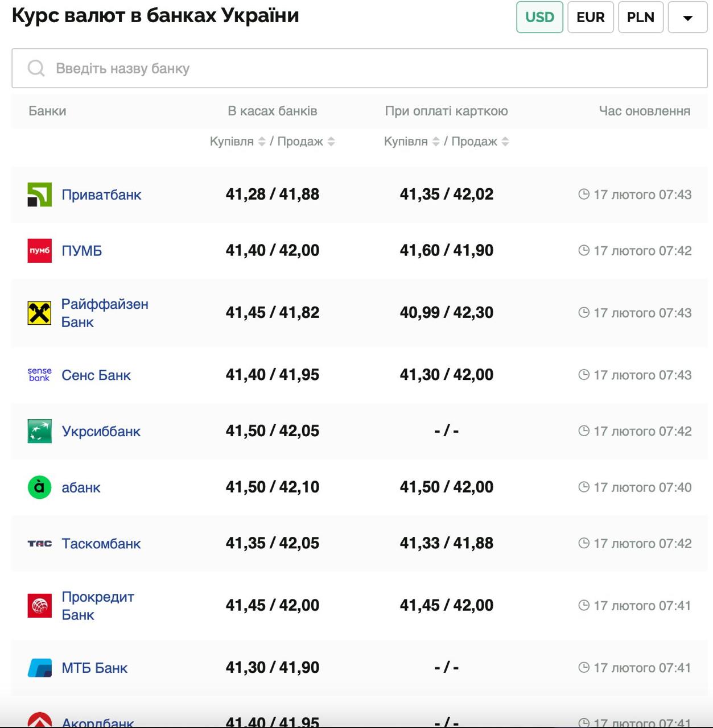Screen dimensions: 713x728
Task: Click the green абанк round logo
Action: pyautogui.click(x=39, y=487)
